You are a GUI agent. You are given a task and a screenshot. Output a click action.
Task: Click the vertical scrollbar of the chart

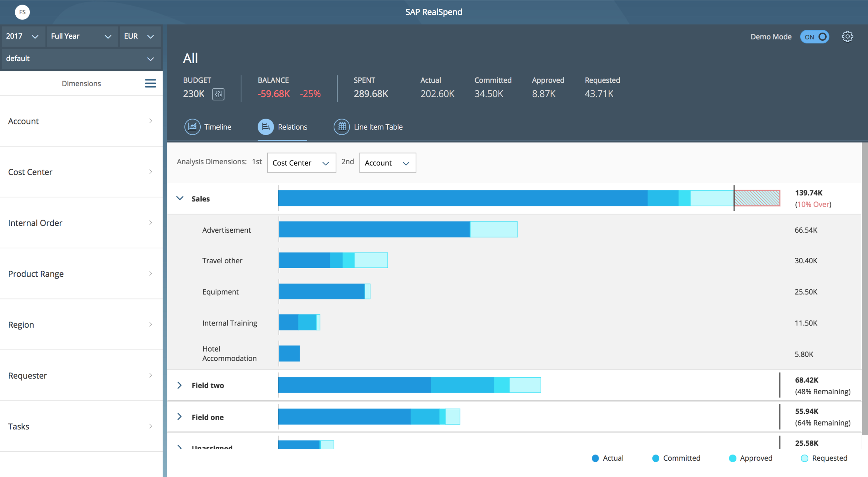click(x=865, y=288)
